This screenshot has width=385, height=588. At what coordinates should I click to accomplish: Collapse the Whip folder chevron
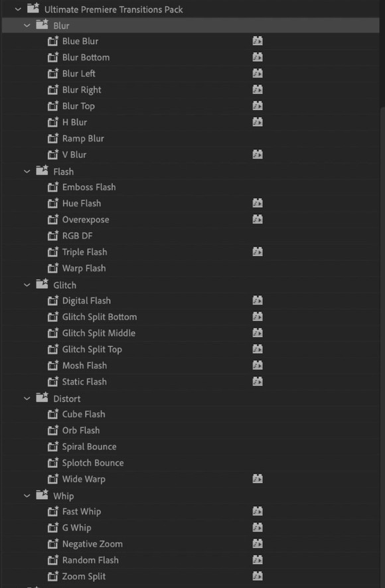27,496
